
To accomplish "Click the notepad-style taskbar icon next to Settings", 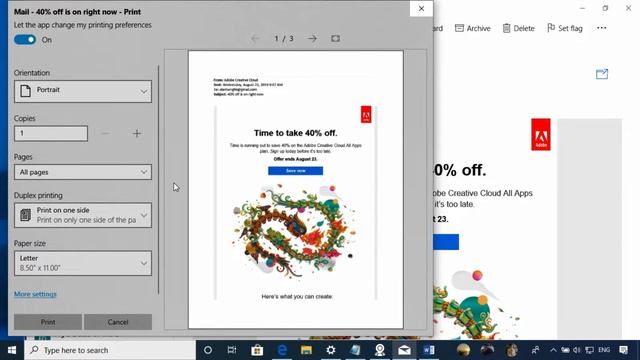I will click(355, 350).
